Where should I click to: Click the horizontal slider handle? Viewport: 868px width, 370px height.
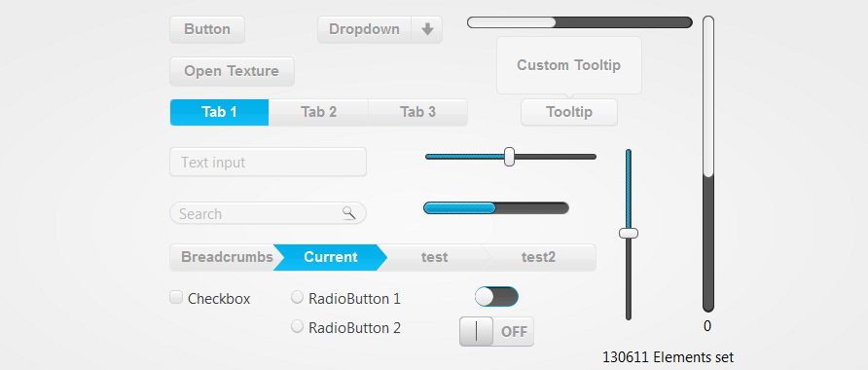(510, 157)
